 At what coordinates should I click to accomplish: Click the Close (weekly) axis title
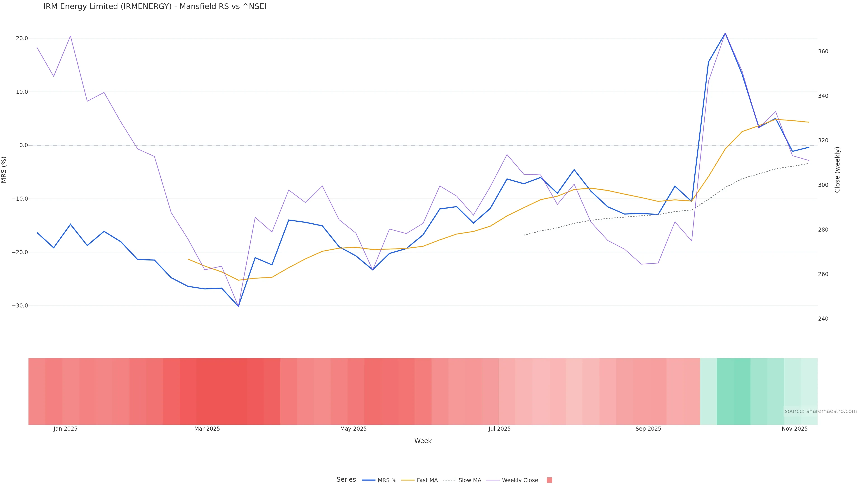tap(837, 170)
